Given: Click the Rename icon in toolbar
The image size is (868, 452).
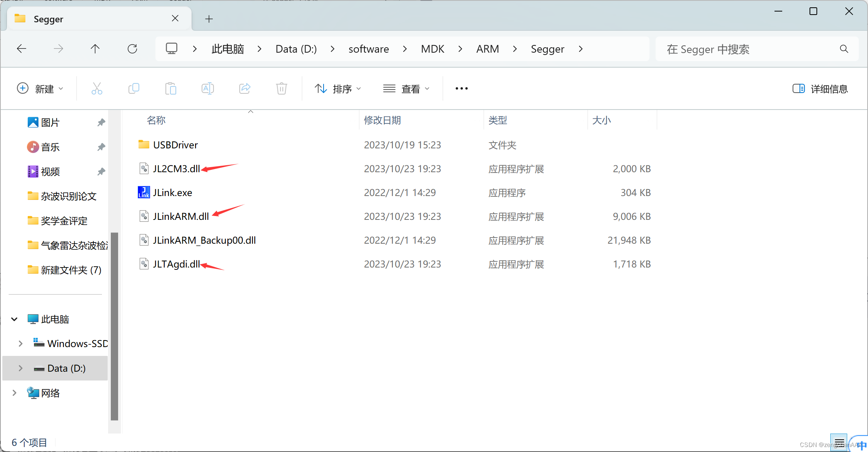Looking at the screenshot, I should tap(208, 88).
